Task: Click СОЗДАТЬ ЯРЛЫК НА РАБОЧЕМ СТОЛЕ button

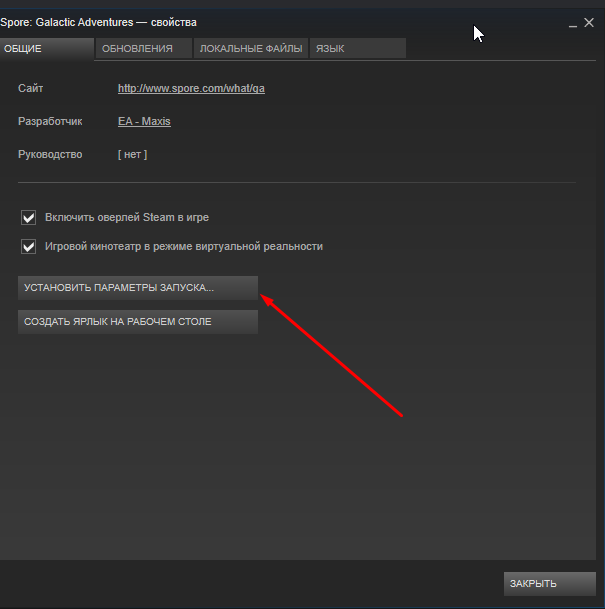Action: 138,322
